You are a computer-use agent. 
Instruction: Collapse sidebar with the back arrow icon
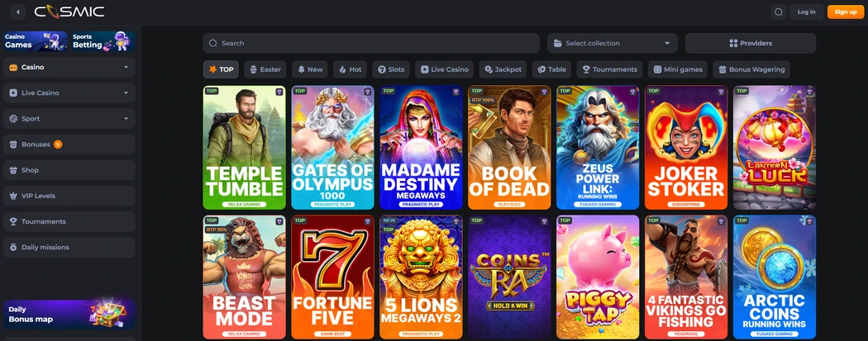(x=17, y=12)
